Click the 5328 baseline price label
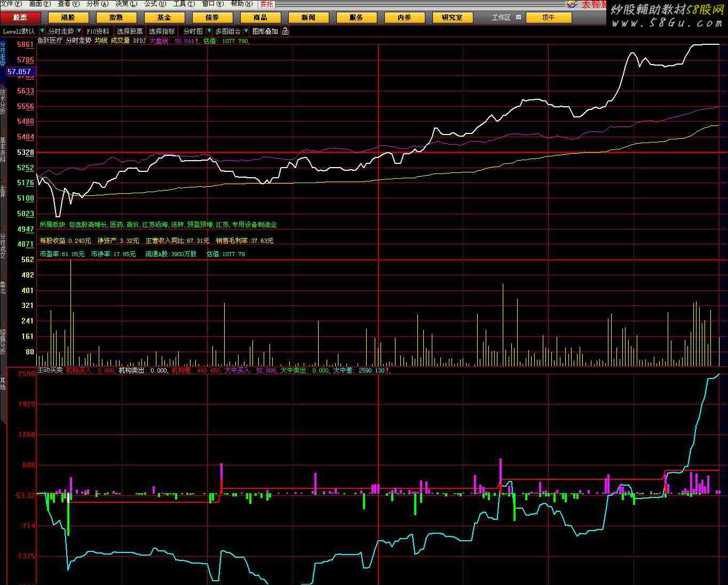 (26, 152)
